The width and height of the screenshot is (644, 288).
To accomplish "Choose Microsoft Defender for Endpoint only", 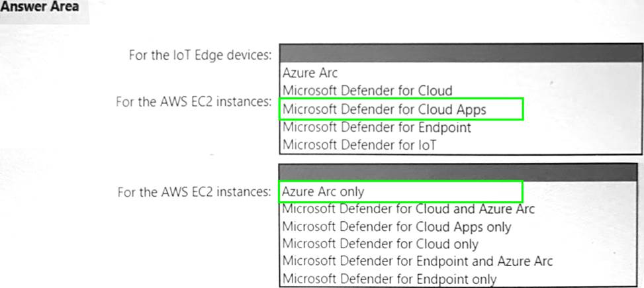I will click(389, 279).
